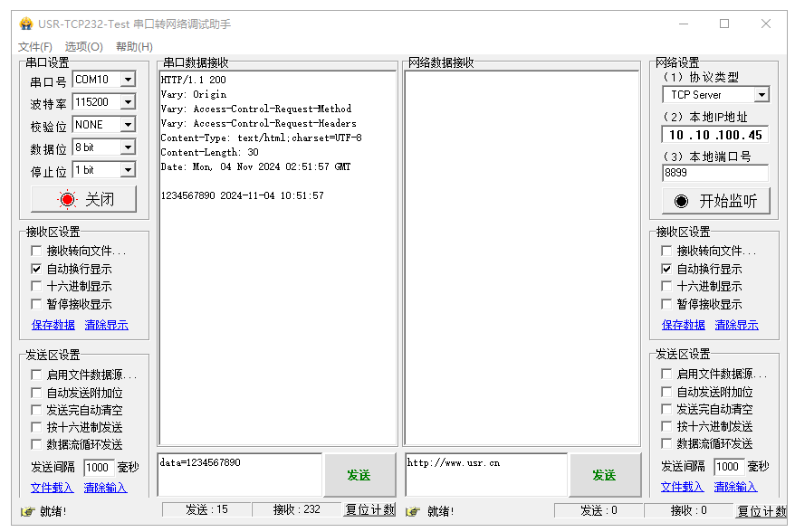Click network 复位计数 button

pyautogui.click(x=761, y=510)
